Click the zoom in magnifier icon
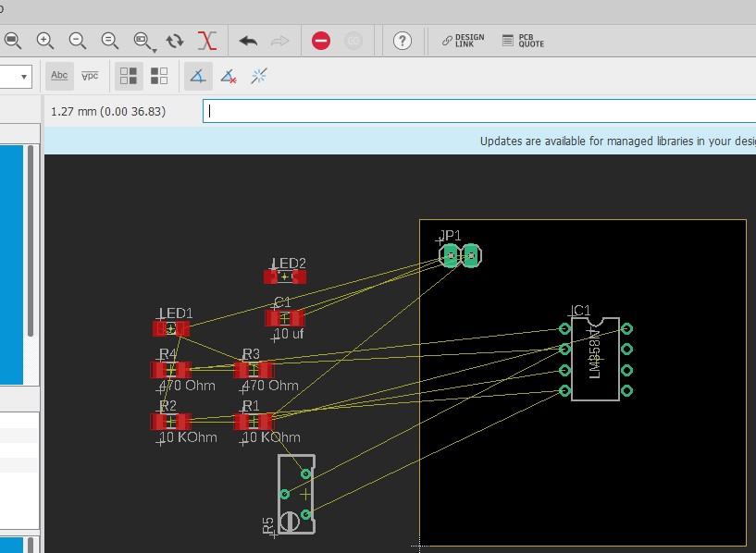 coord(44,41)
